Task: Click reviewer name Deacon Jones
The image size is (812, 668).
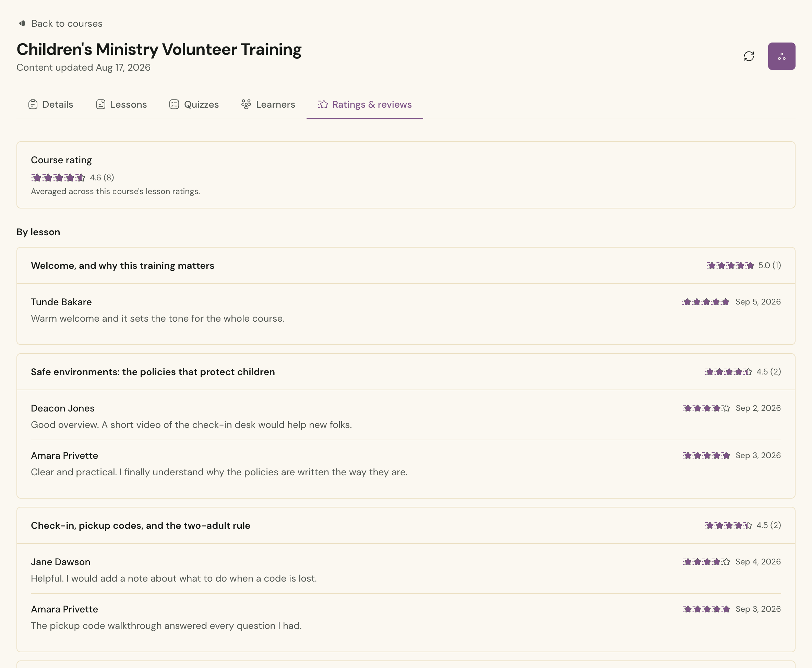Action: click(62, 408)
